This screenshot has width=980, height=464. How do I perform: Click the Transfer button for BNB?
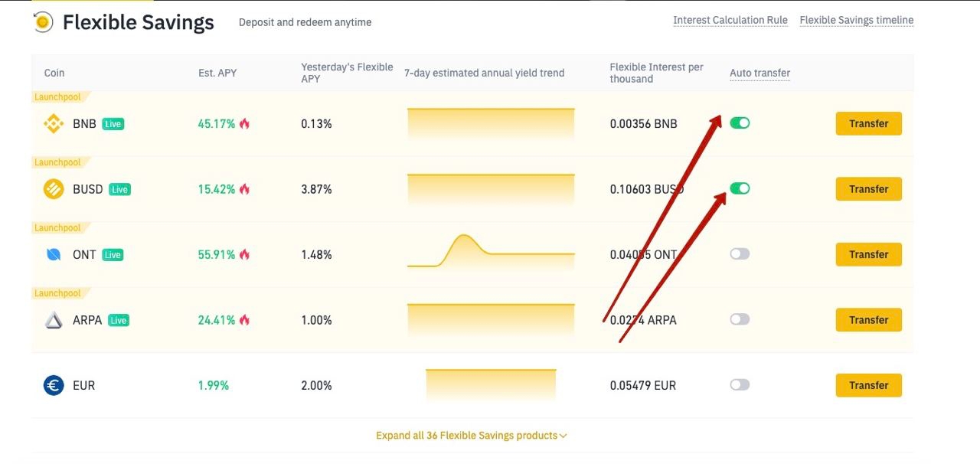click(868, 123)
